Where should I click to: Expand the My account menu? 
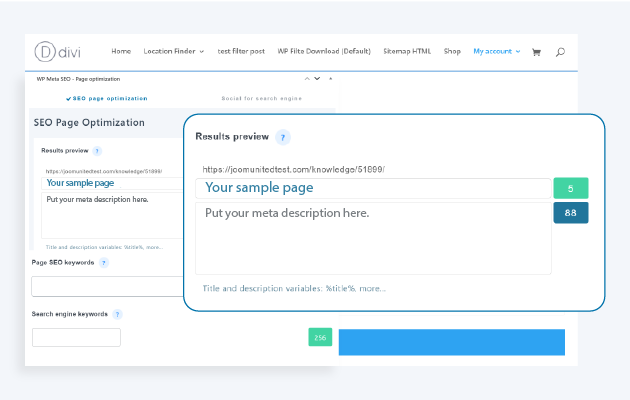point(496,51)
